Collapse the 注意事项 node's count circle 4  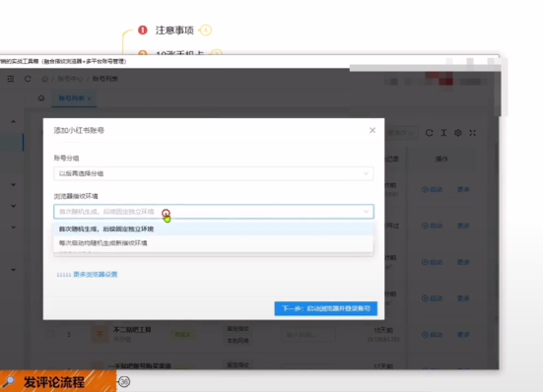(206, 31)
